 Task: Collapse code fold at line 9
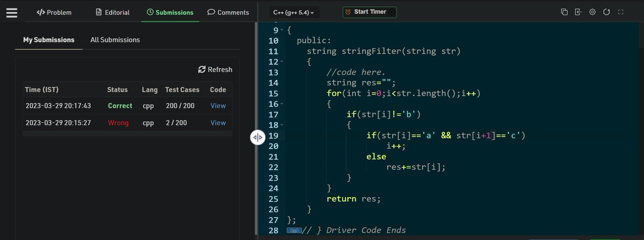click(x=282, y=30)
